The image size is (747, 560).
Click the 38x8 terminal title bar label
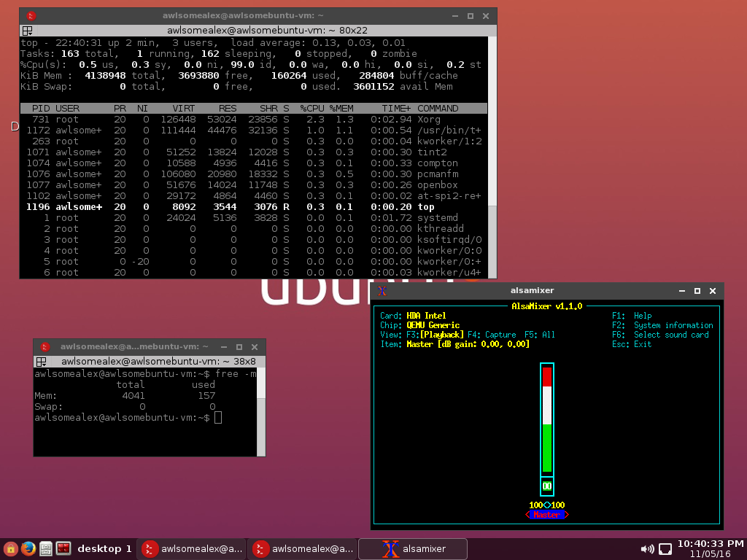(x=158, y=362)
